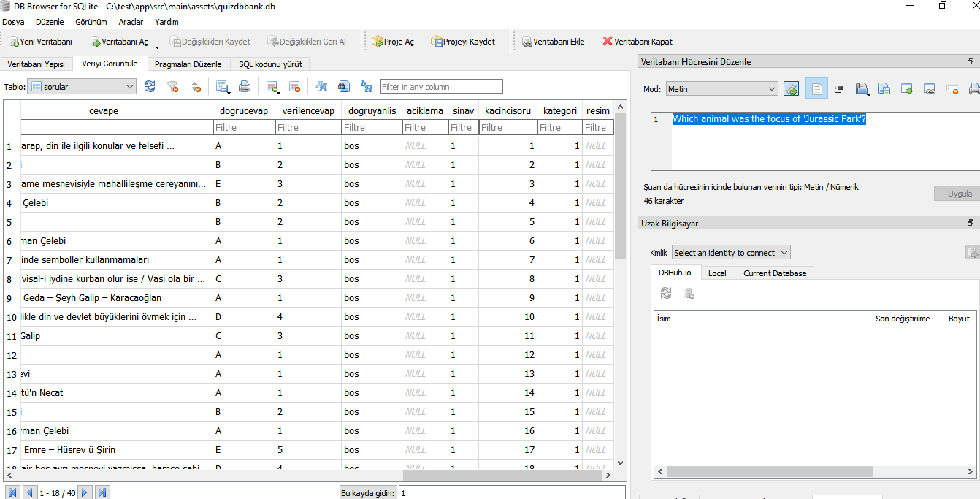Clear all filters using the funnel icon
This screenshot has height=499, width=980.
point(173,86)
